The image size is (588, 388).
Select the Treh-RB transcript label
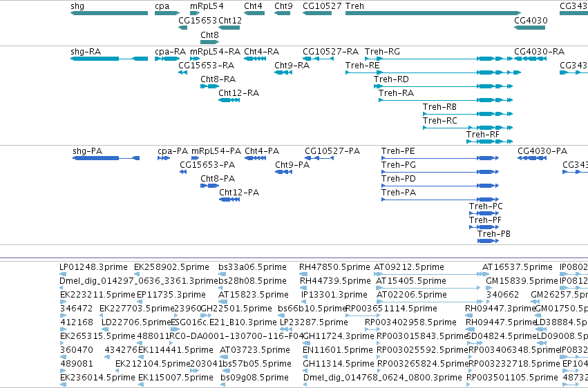coord(439,107)
